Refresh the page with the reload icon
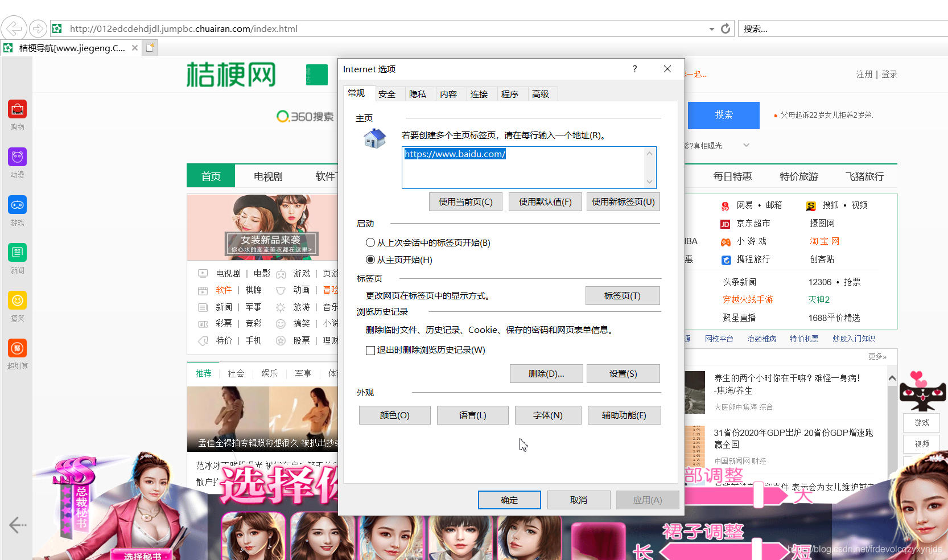Viewport: 948px width, 560px height. (726, 28)
